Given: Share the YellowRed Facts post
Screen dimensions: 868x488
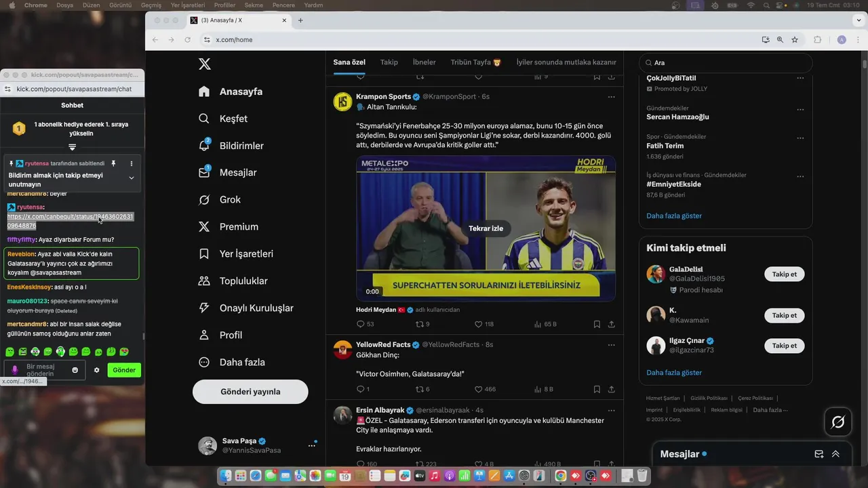Looking at the screenshot, I should (x=612, y=389).
